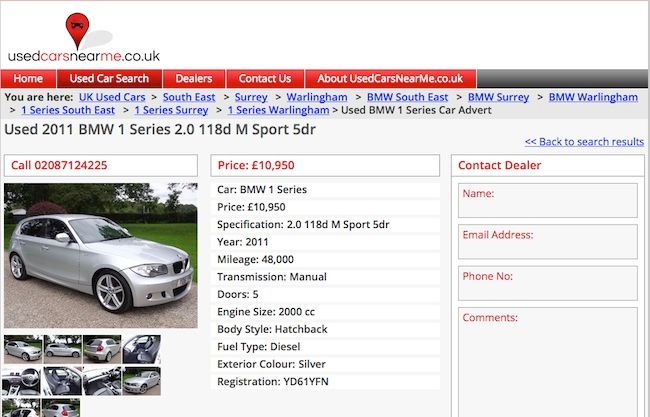This screenshot has height=417, width=650.
Task: Select the Transmission: Manual row
Action: click(325, 277)
